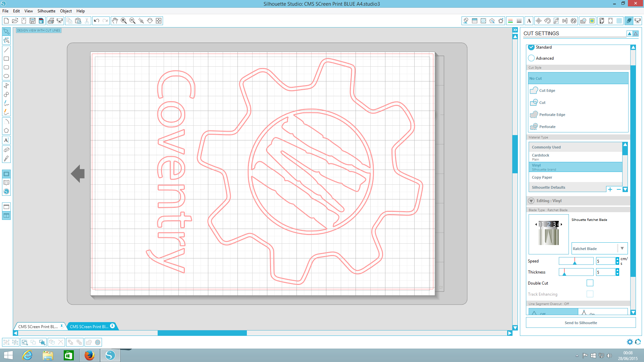Open the Text Style panel icon
This screenshot has width=644, height=362.
(529, 21)
